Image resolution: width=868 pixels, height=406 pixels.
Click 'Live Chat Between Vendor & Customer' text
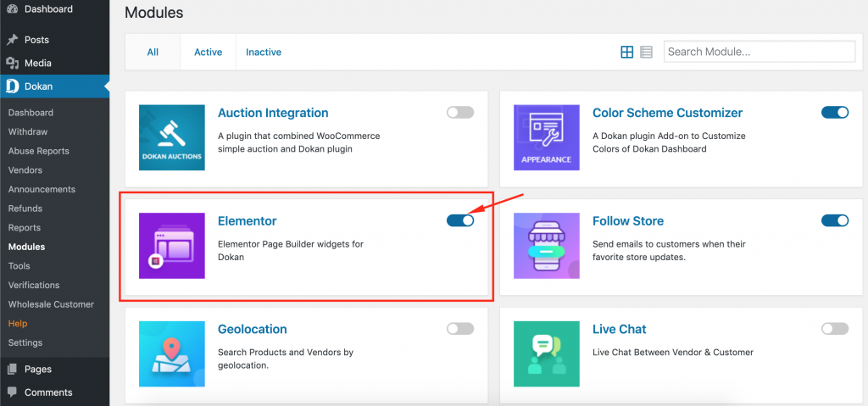(x=673, y=352)
